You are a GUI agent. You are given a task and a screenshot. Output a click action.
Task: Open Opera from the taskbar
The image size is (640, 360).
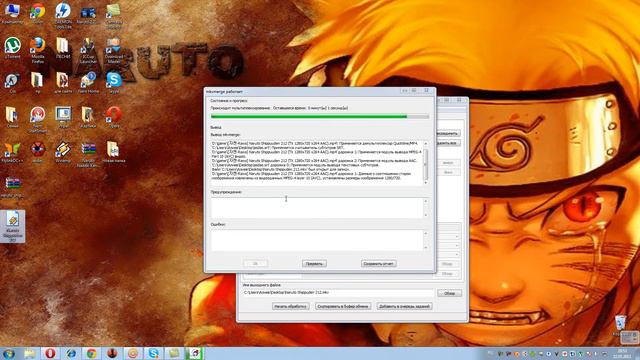pos(50,353)
